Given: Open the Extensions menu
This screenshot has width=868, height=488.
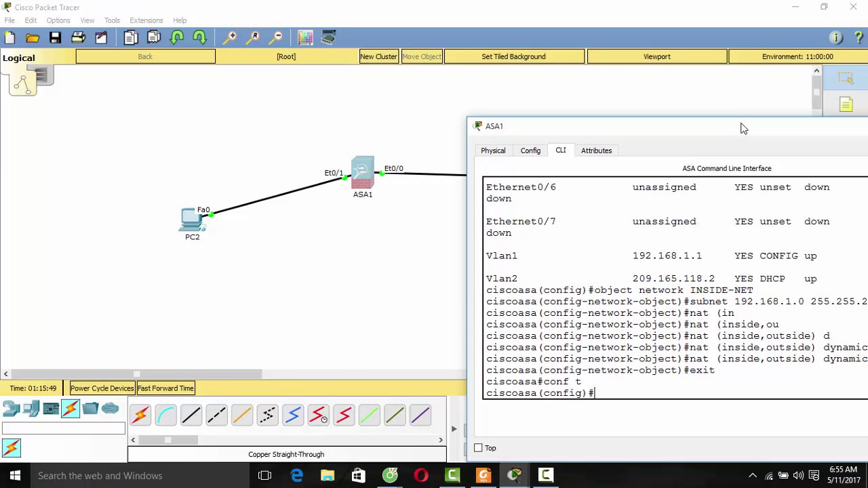Looking at the screenshot, I should [x=146, y=20].
